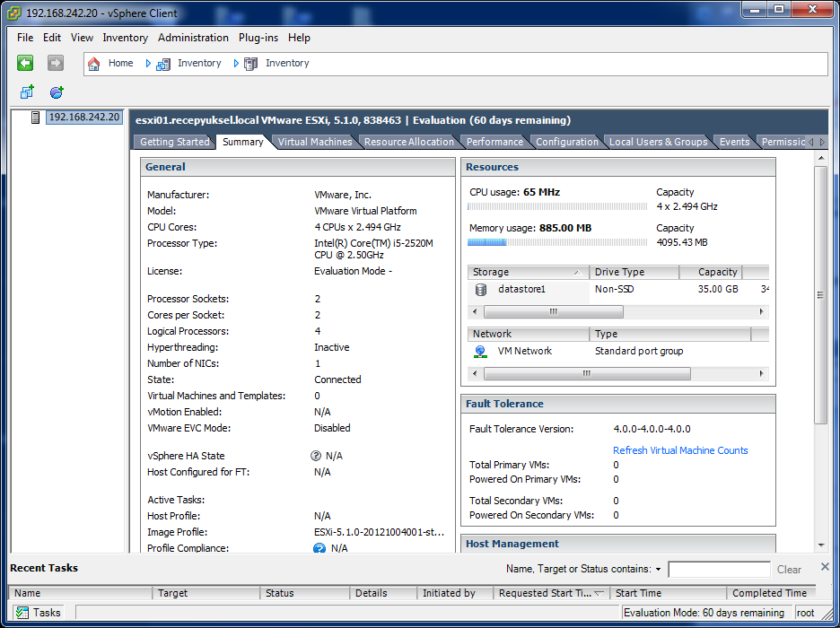
Task: Click the second Inventory breadcrumb icon
Action: 250,64
